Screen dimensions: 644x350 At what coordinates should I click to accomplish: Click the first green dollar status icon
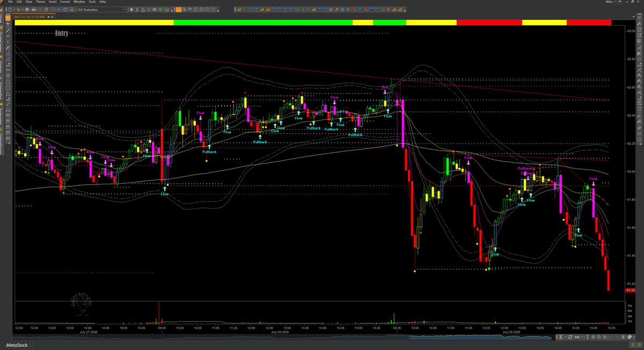point(633,345)
